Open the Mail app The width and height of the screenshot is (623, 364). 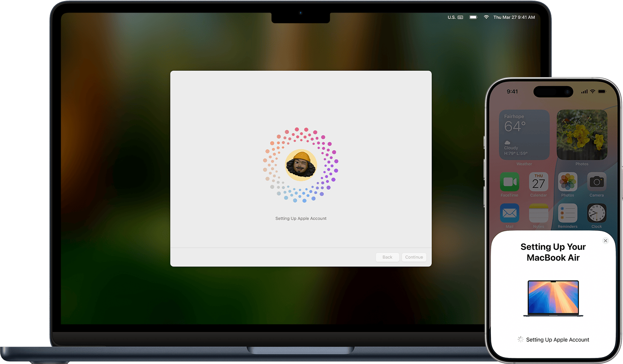click(509, 213)
